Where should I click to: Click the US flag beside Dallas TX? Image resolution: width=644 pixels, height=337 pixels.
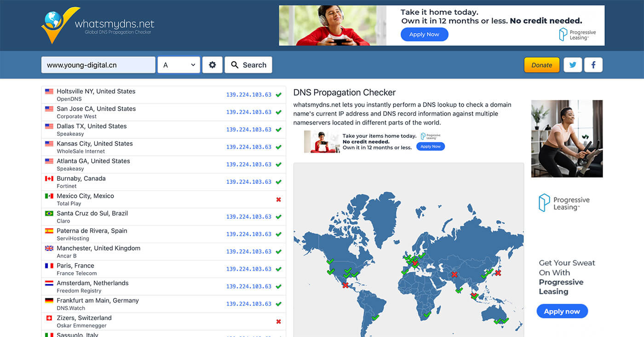click(49, 126)
